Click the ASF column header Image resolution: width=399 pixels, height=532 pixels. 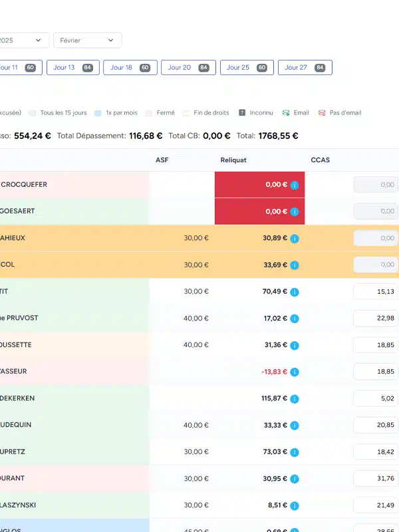tap(162, 160)
